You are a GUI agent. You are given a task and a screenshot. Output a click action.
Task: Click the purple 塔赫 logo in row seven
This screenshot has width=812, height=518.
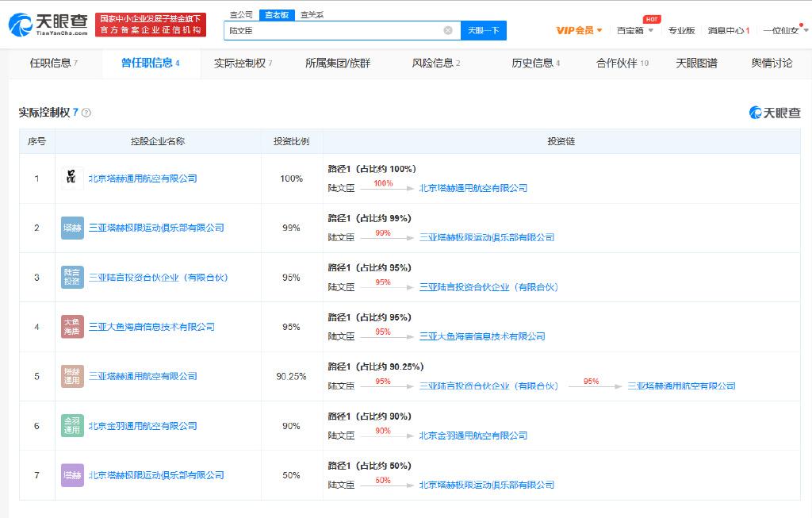pyautogui.click(x=72, y=475)
